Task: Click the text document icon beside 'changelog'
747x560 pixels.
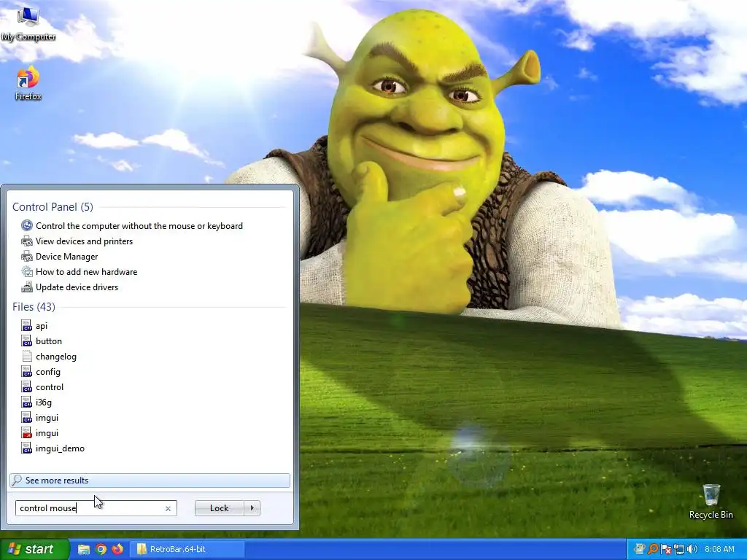Action: pyautogui.click(x=27, y=356)
